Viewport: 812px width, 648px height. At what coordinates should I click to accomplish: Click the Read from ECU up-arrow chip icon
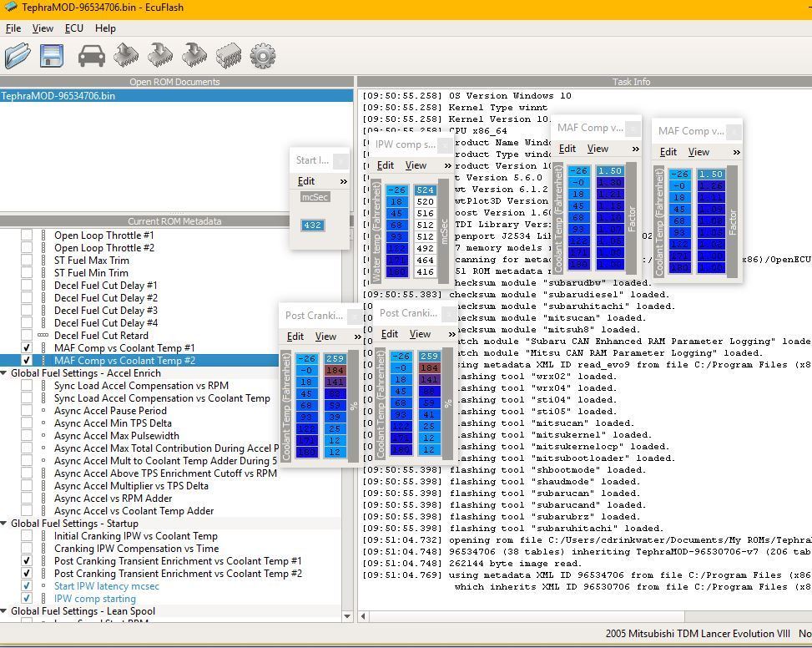tap(126, 56)
